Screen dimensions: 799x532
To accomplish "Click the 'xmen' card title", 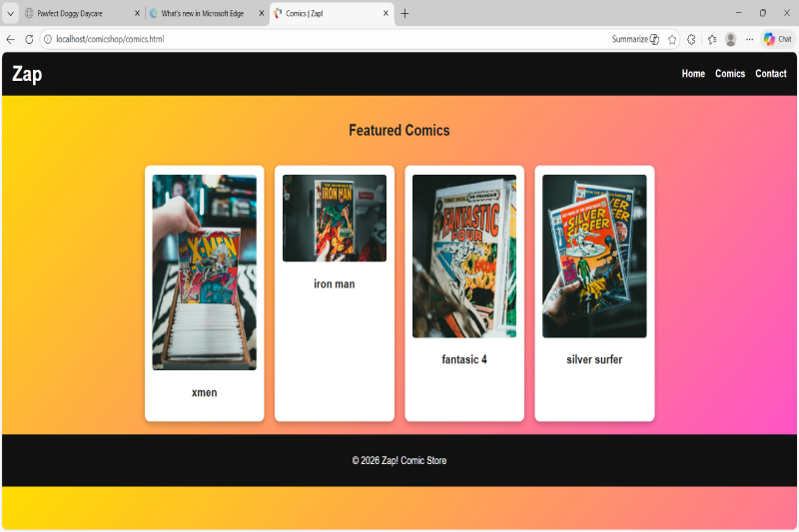I will point(205,392).
